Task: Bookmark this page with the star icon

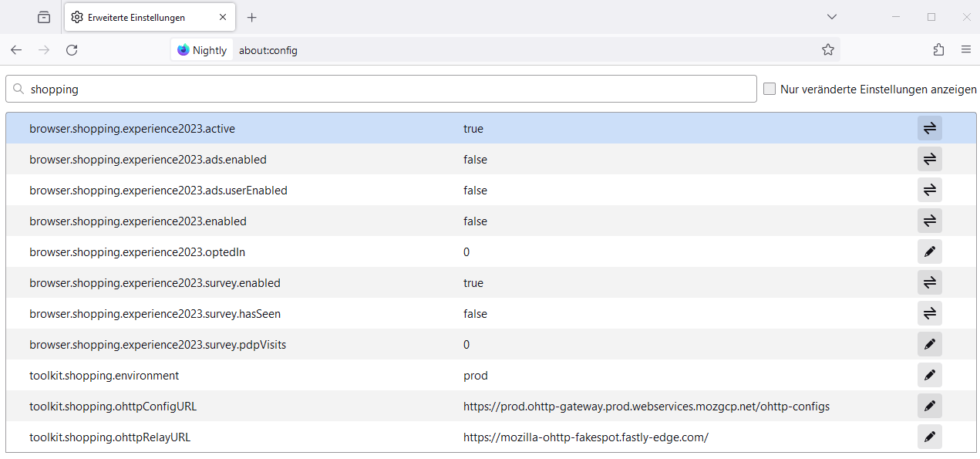Action: (827, 49)
